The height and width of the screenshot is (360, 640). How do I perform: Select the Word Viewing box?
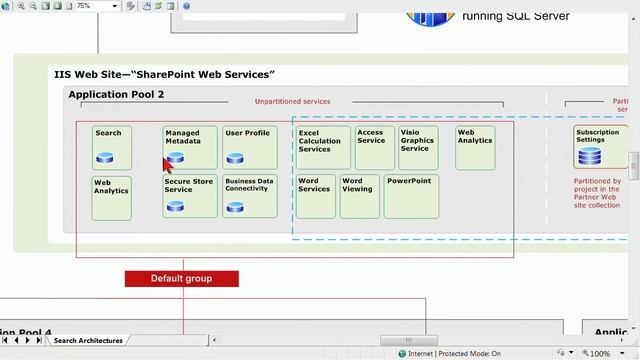click(x=360, y=196)
